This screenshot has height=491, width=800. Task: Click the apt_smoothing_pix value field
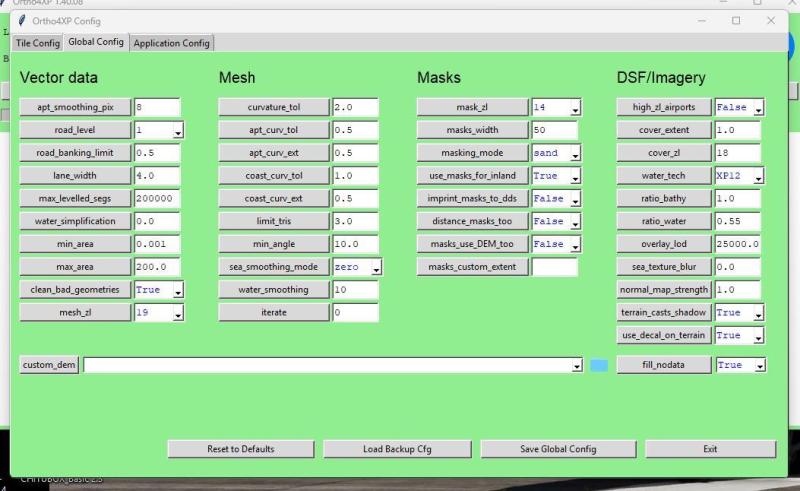tap(157, 107)
